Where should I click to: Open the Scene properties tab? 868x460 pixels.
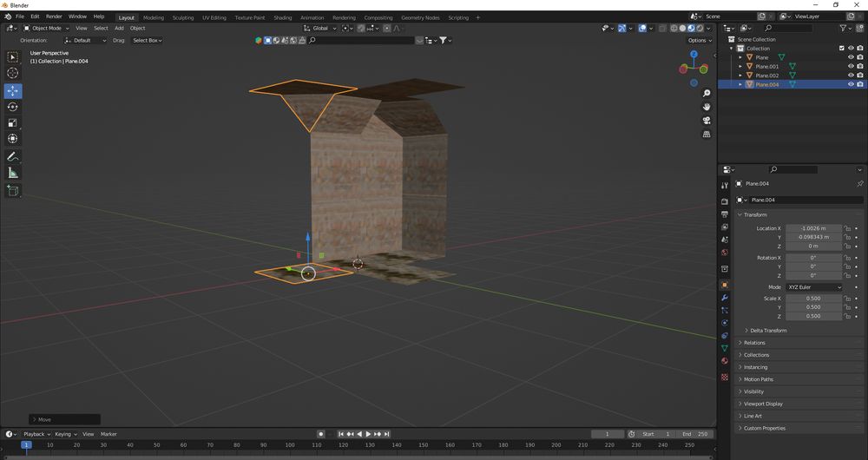[x=725, y=240]
